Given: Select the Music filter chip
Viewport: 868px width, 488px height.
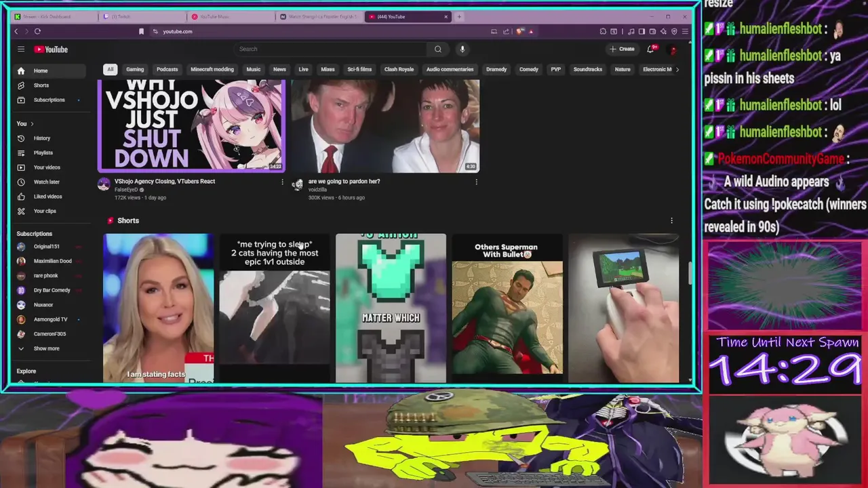Looking at the screenshot, I should (254, 69).
